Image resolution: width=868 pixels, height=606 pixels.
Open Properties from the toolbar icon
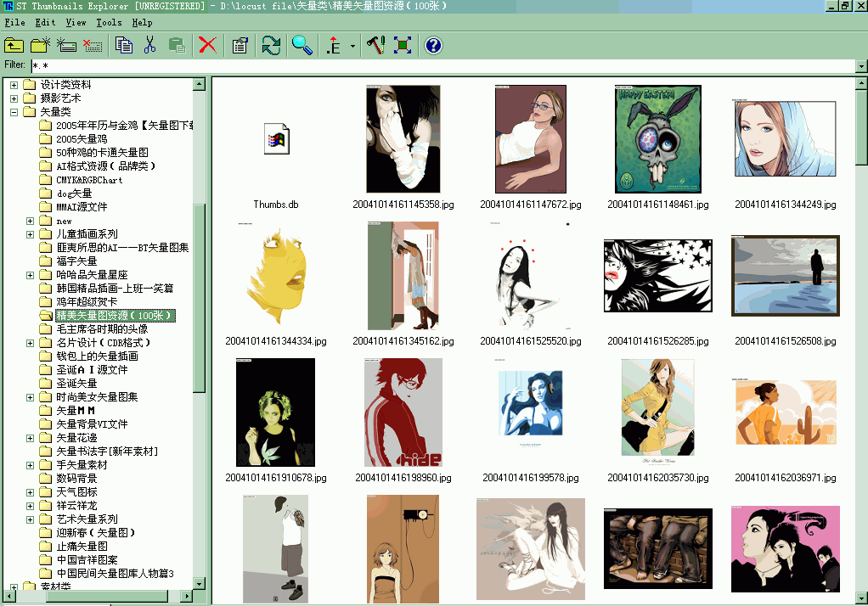(x=240, y=45)
